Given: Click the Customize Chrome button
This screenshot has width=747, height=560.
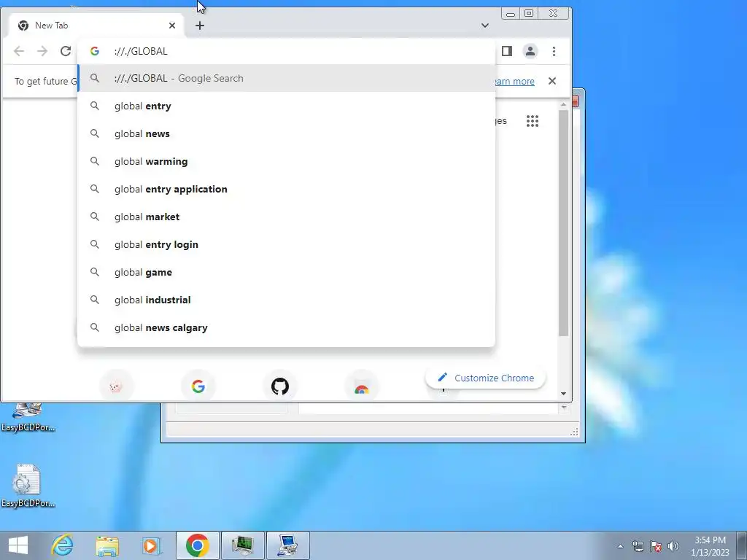Looking at the screenshot, I should click(x=485, y=378).
